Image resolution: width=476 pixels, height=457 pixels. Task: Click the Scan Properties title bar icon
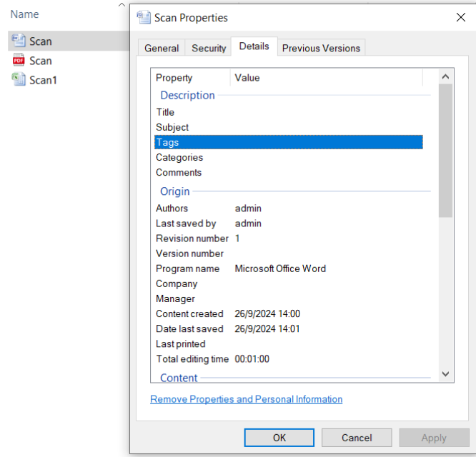[x=144, y=17]
